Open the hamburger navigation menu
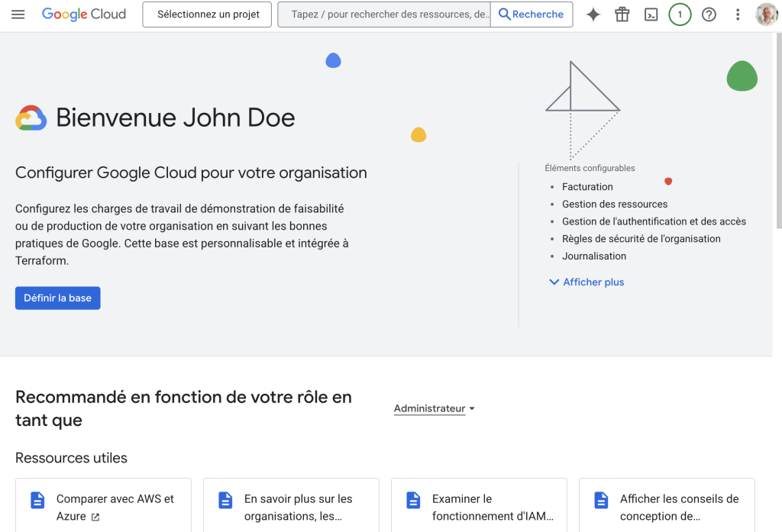782x532 pixels. (18, 15)
